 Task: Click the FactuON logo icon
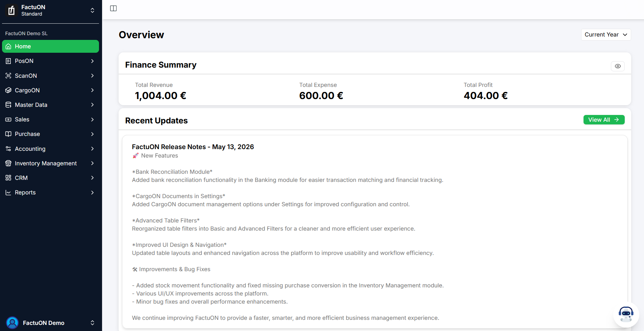(x=11, y=10)
